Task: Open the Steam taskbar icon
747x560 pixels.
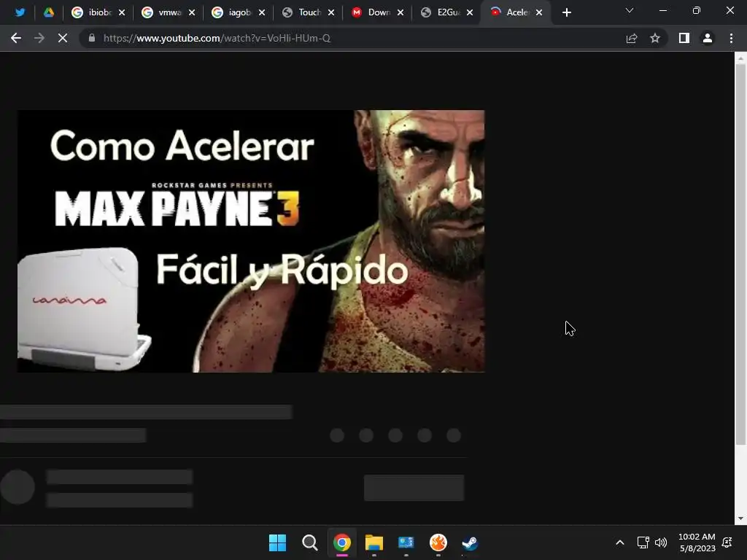Action: [x=471, y=542]
